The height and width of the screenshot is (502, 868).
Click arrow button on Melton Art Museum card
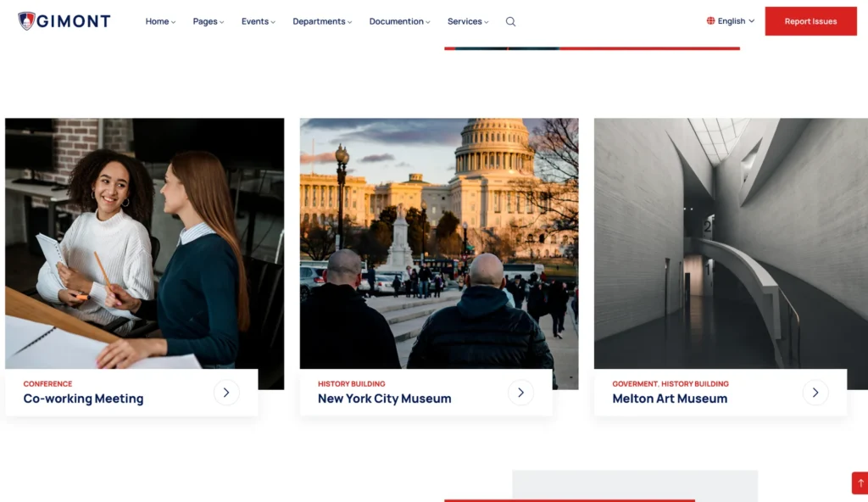pyautogui.click(x=815, y=393)
